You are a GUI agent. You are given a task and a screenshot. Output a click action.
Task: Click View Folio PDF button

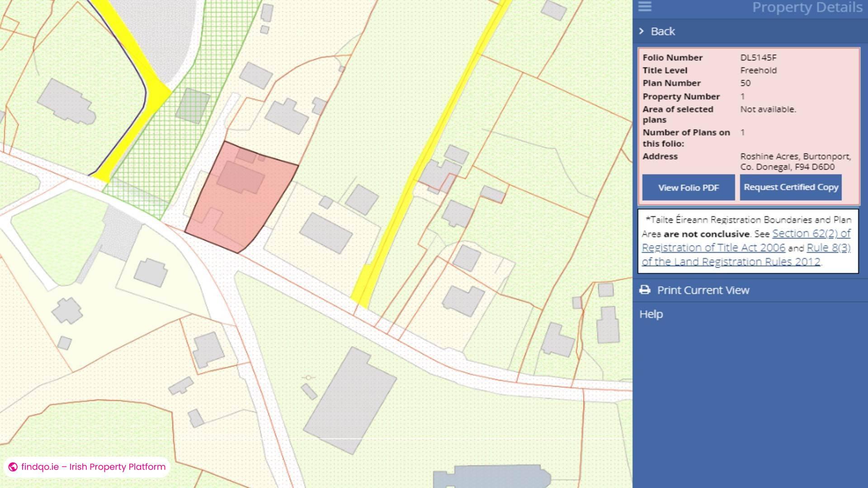[x=688, y=188]
